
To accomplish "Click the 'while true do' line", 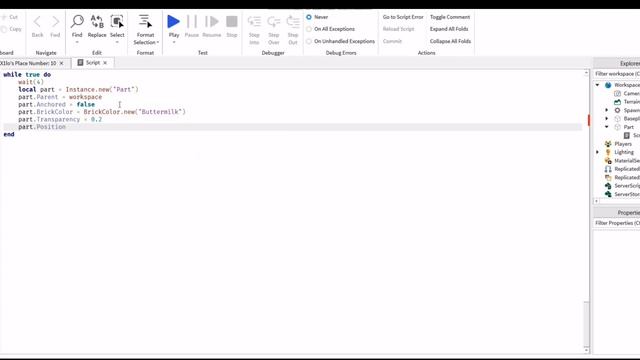I will click(27, 75).
